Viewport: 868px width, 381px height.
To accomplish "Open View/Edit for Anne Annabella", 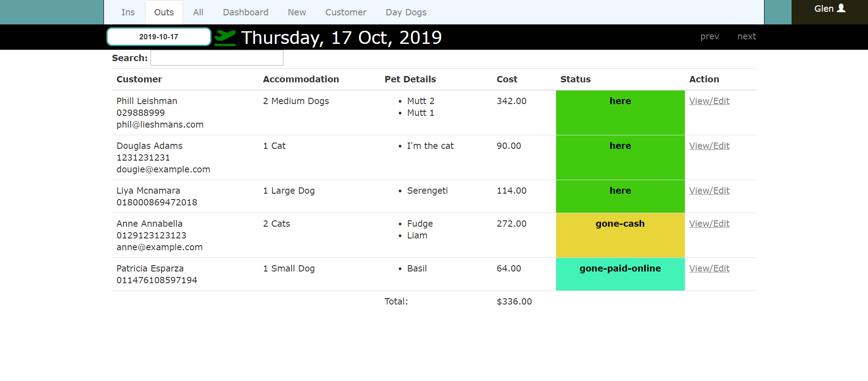I will pyautogui.click(x=709, y=224).
